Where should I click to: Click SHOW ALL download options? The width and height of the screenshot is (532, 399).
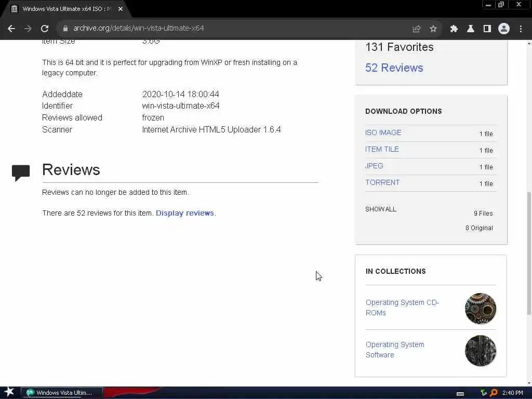point(380,209)
